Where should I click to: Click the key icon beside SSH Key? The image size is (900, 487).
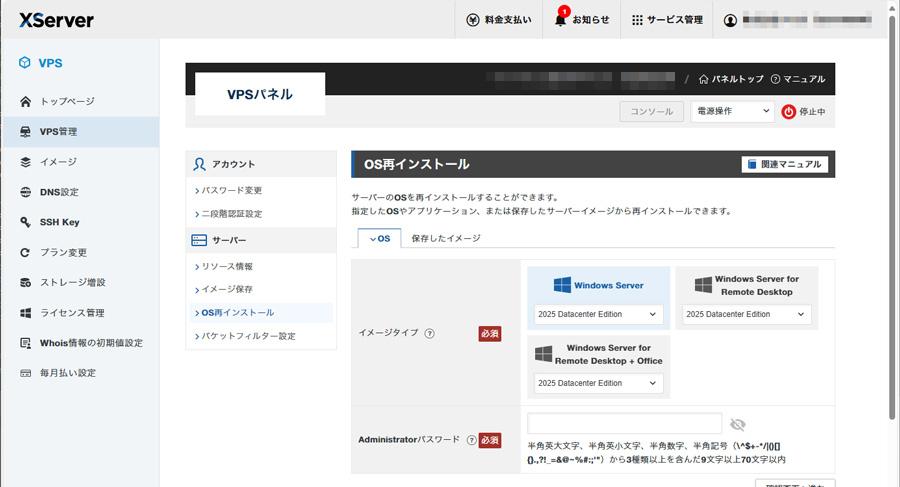(x=25, y=222)
